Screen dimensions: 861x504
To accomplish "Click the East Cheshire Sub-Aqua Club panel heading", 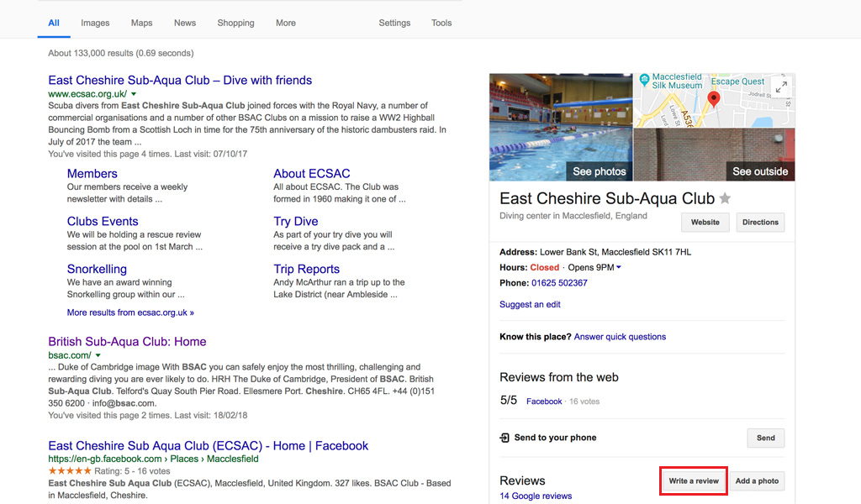I will point(607,198).
